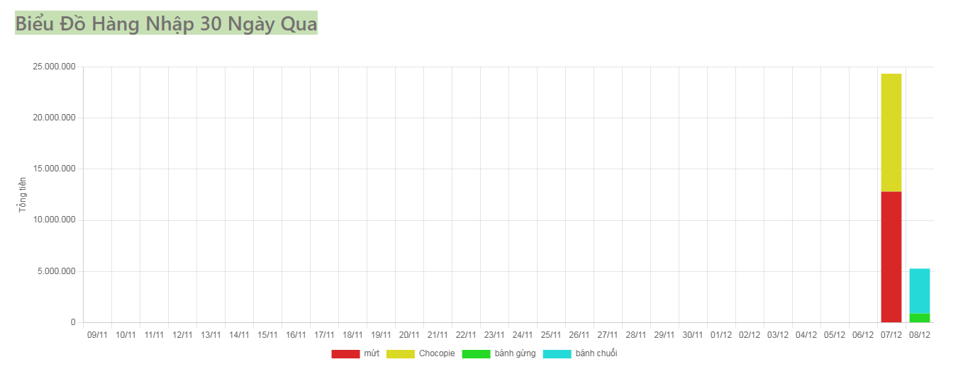
Task: Hide the bánh gừng series via legend label
Action: (x=516, y=353)
